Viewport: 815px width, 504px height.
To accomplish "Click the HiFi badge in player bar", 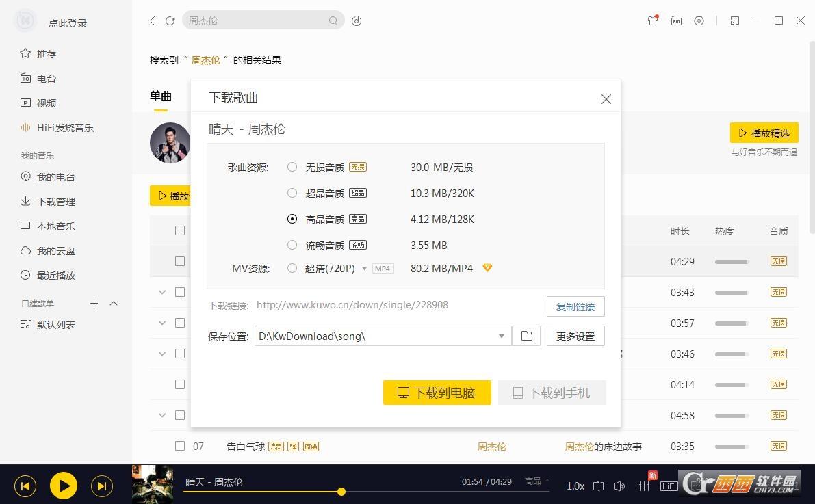I will 669,486.
